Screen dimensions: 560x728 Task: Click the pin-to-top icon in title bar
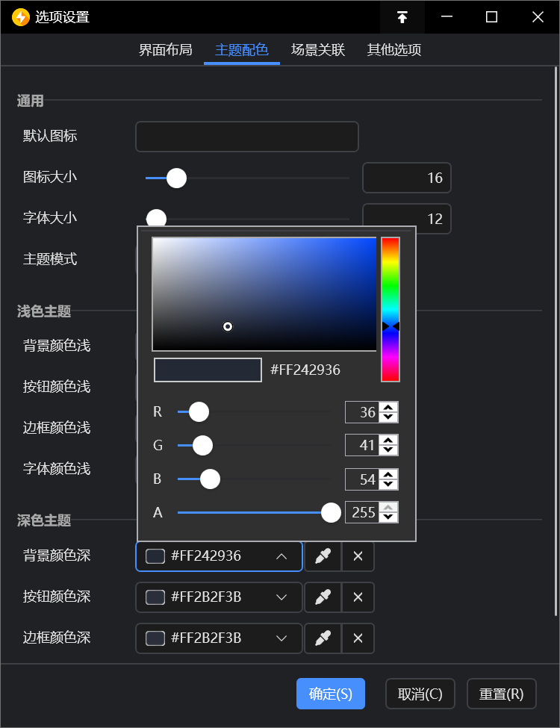coord(402,17)
